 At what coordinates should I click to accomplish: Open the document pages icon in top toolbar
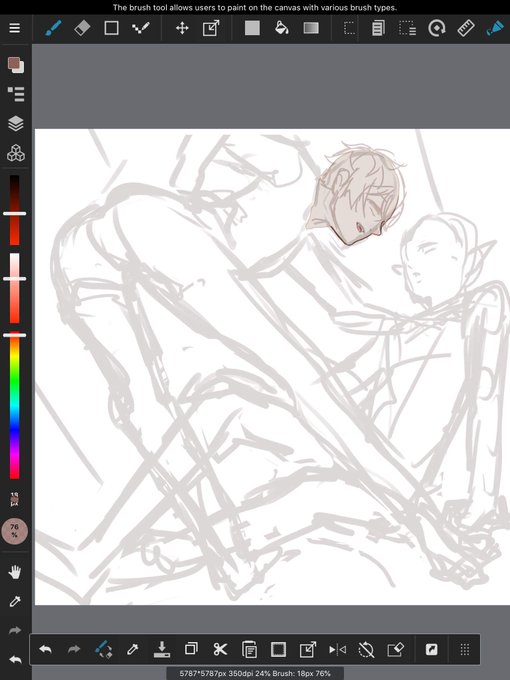pyautogui.click(x=378, y=28)
